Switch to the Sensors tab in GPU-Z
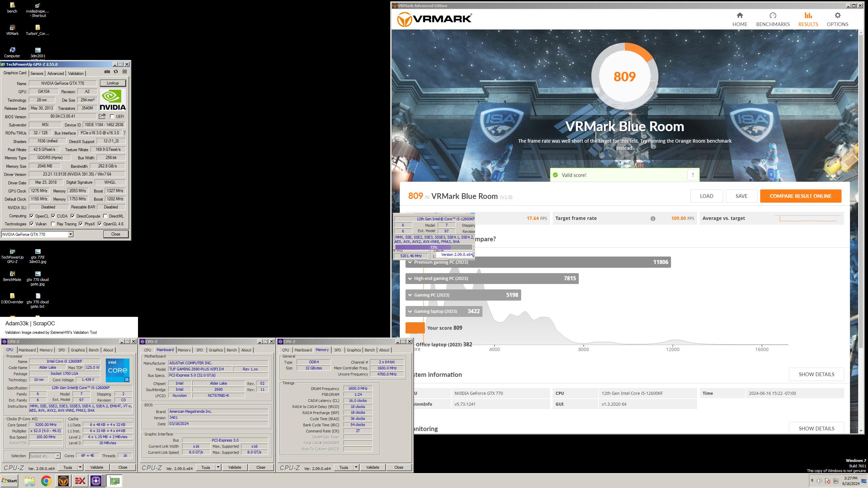 pos(37,74)
